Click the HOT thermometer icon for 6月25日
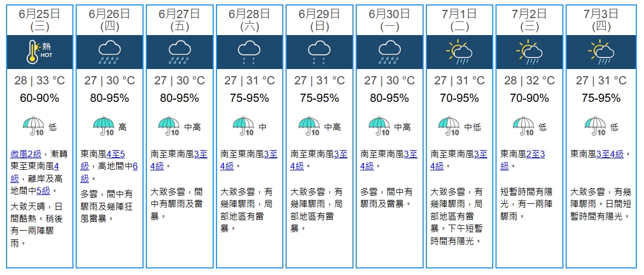Image resolution: width=644 pixels, height=275 pixels. tap(39, 51)
